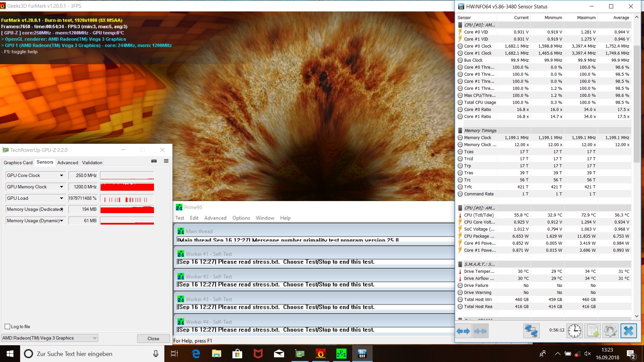644x362 pixels.
Task: Switch to GPU-Z in the taskbar
Action: pyautogui.click(x=300, y=354)
